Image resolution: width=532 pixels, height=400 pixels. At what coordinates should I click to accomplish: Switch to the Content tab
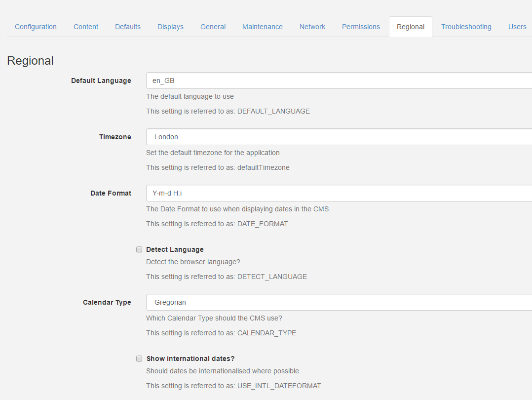(86, 27)
